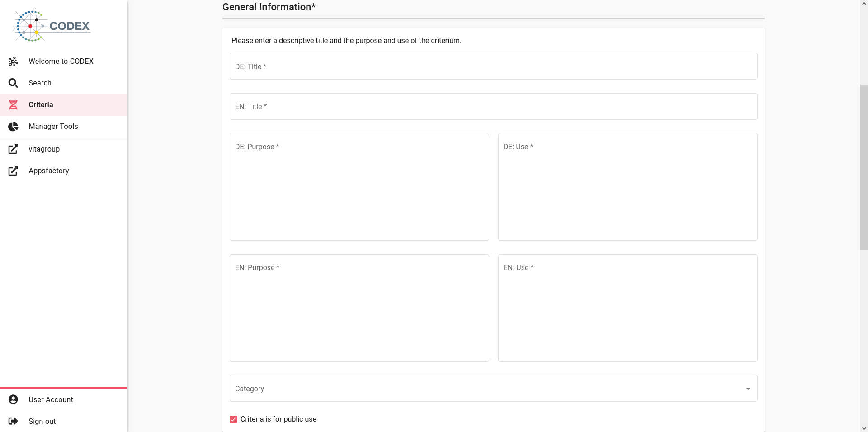868x432 pixels.
Task: Click the Appsfactory external link icon
Action: 14,171
